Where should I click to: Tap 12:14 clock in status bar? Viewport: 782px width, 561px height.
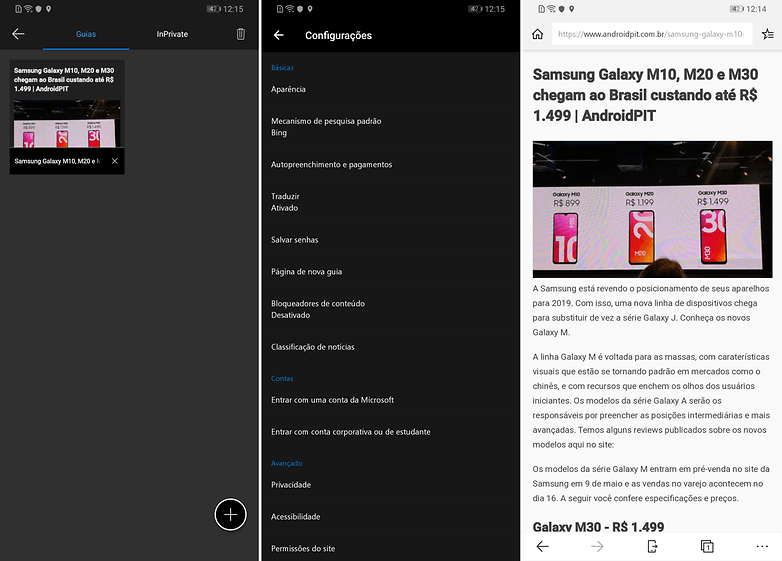coord(756,9)
